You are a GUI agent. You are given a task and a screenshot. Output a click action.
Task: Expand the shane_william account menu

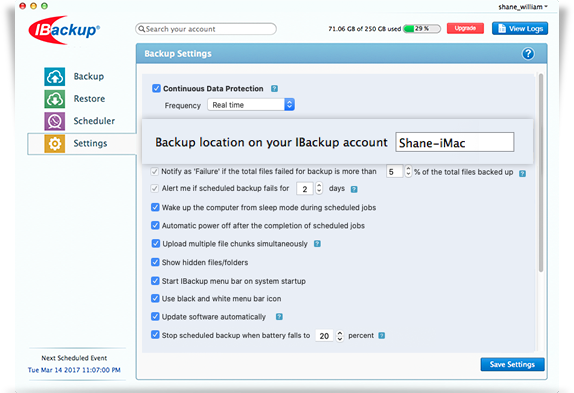(523, 7)
